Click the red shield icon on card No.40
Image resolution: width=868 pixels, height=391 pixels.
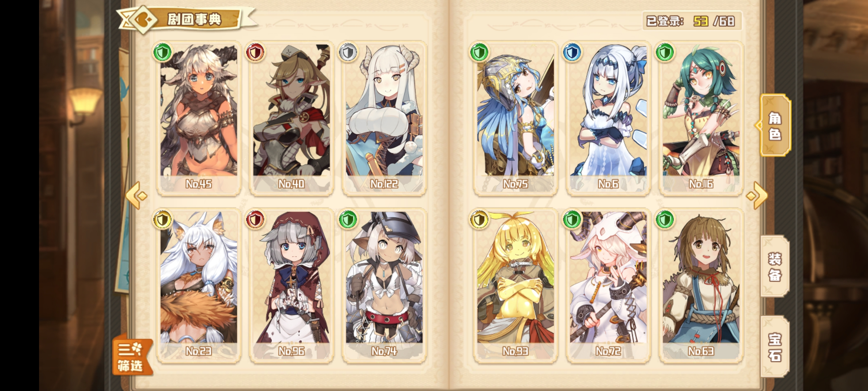[255, 52]
